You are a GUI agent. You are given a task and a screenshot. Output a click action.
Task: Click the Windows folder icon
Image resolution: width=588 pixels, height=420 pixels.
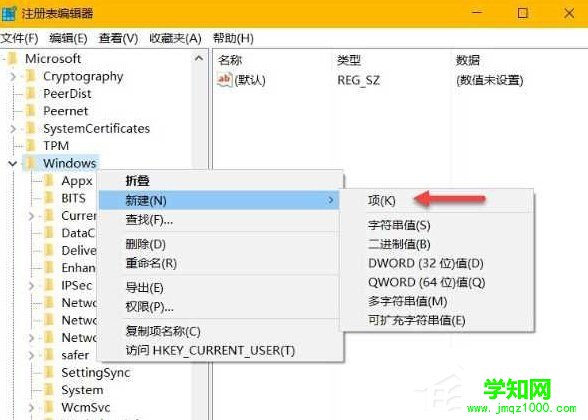tap(31, 163)
